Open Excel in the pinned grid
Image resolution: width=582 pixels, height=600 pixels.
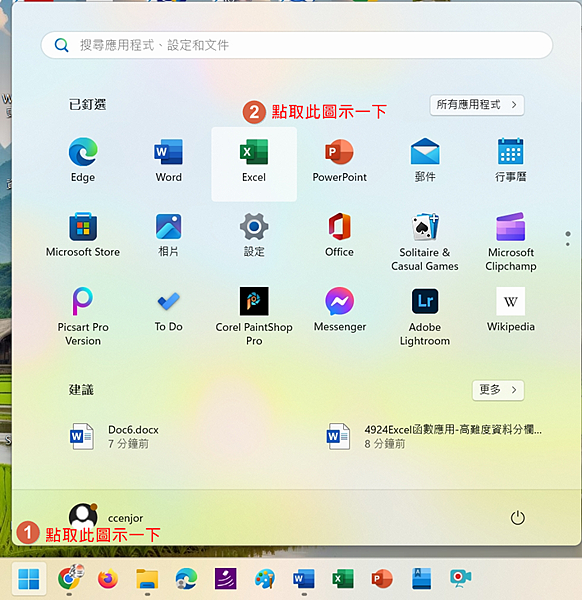pyautogui.click(x=254, y=164)
